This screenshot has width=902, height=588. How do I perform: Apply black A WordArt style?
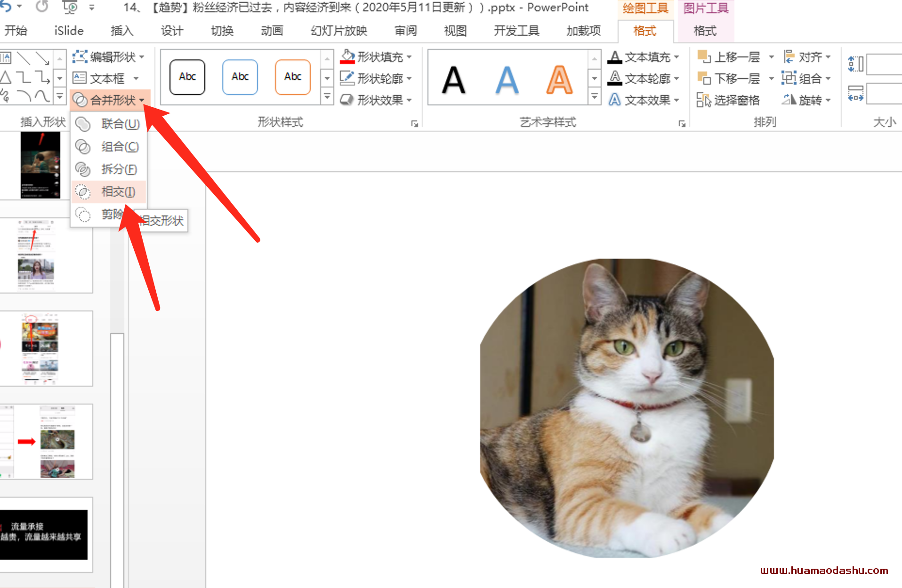[454, 80]
